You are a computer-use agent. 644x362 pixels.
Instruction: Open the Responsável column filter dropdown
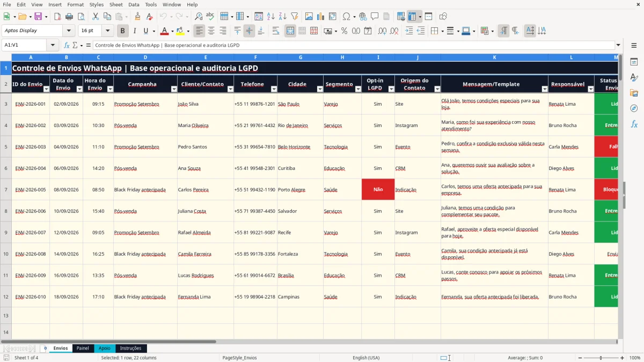[x=590, y=89]
